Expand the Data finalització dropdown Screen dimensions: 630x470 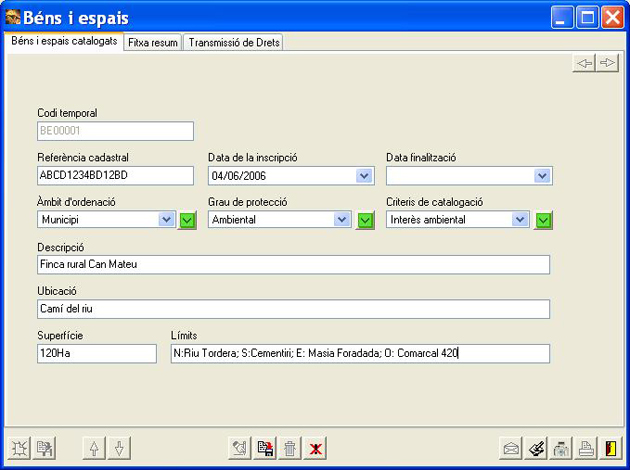[x=542, y=176]
